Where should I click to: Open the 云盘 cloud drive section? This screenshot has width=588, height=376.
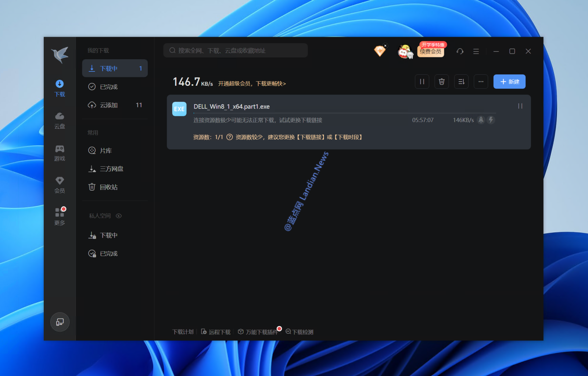point(60,121)
